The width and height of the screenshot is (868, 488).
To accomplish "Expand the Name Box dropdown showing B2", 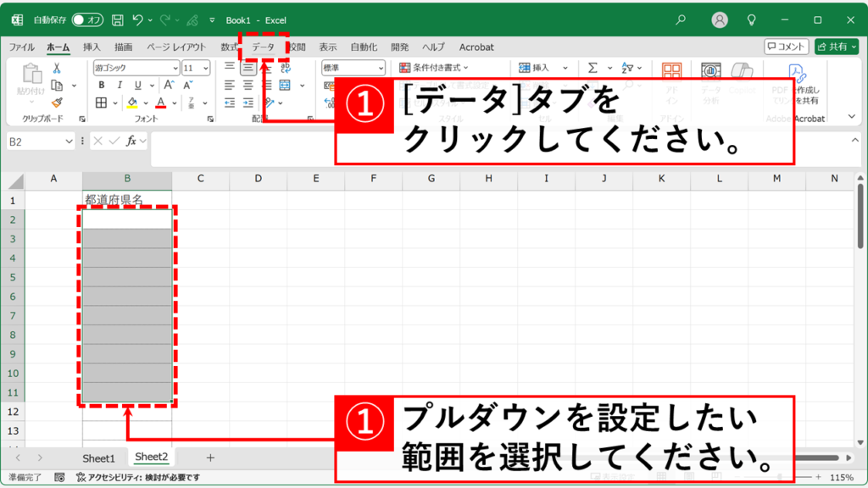I will (x=69, y=141).
